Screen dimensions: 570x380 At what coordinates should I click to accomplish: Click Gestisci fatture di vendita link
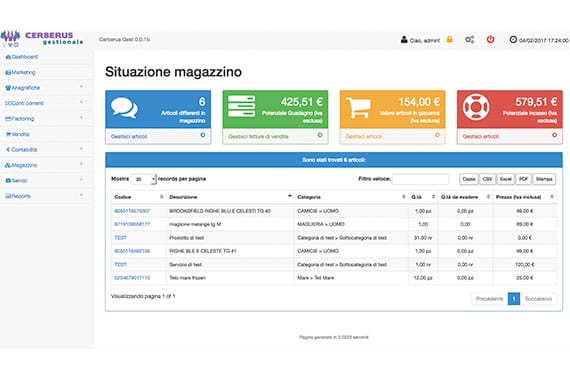[x=258, y=136]
